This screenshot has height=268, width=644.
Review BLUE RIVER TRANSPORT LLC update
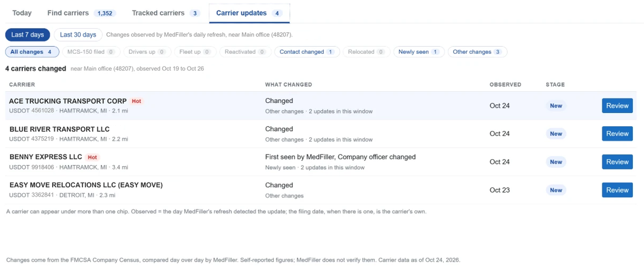(x=617, y=133)
